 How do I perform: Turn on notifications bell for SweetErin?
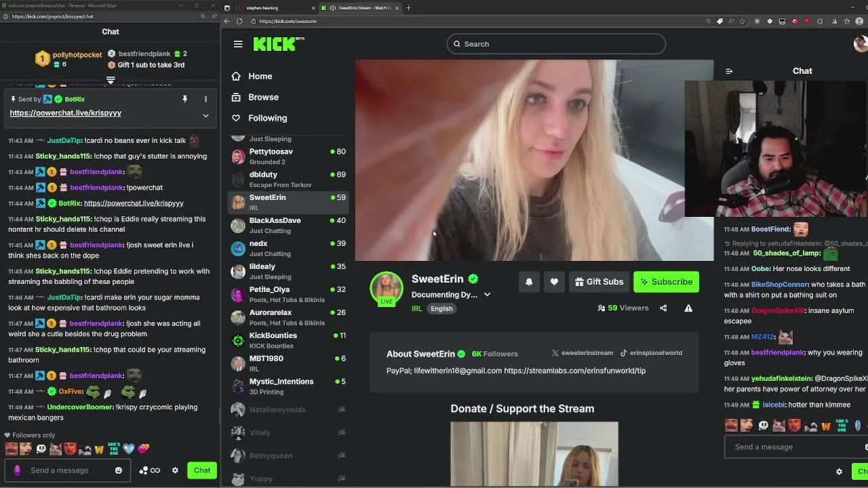coord(529,282)
